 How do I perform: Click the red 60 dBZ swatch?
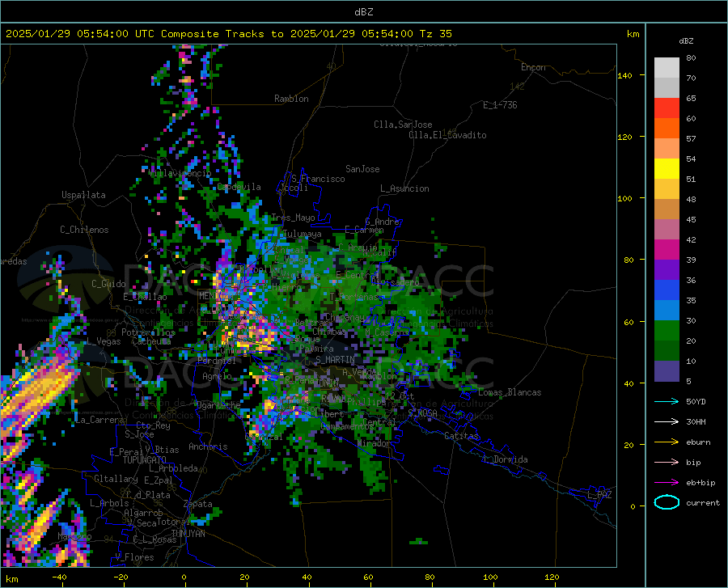667,108
